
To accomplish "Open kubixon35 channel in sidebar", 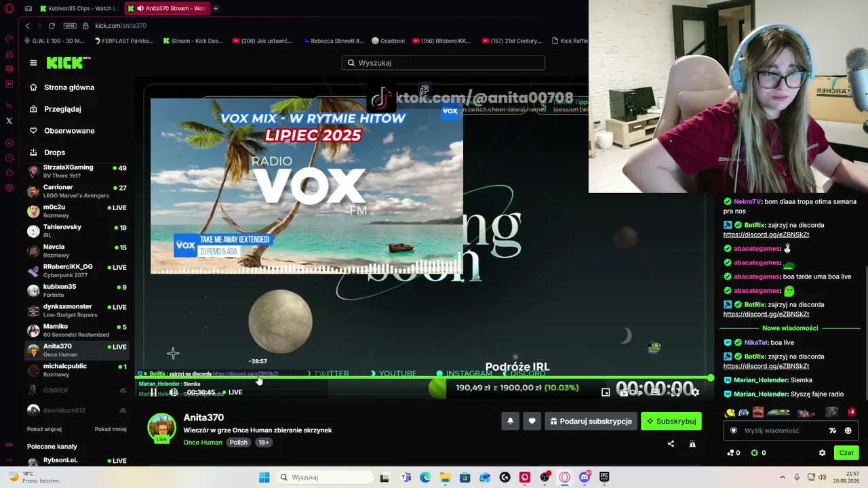I will point(77,291).
